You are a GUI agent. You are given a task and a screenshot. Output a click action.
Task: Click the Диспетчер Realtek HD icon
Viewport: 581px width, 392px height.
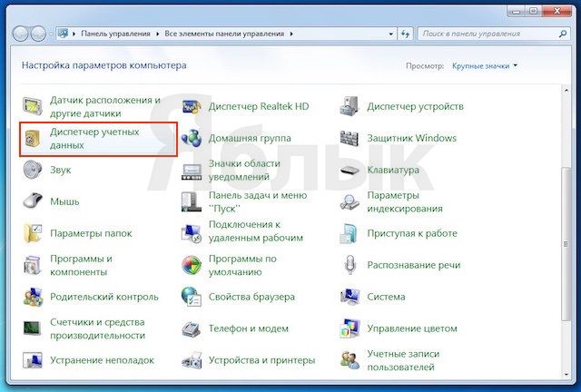pos(192,107)
